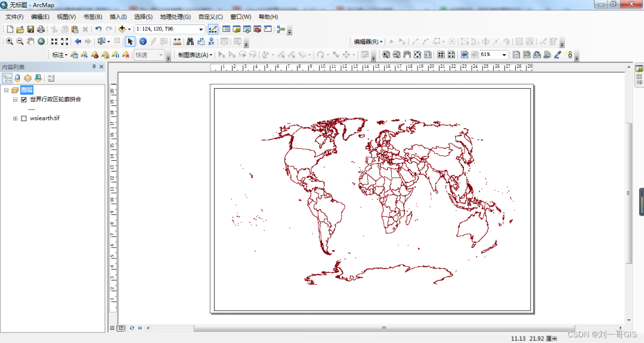Open an existing map file
644x343 pixels.
pyautogui.click(x=20, y=29)
